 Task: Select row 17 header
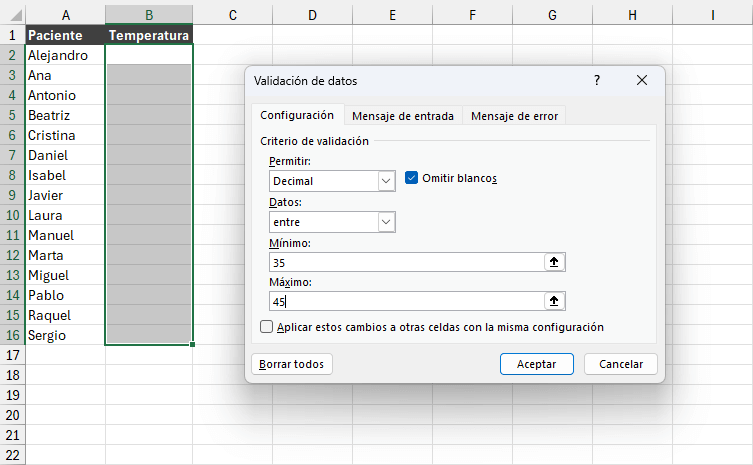tap(12, 355)
